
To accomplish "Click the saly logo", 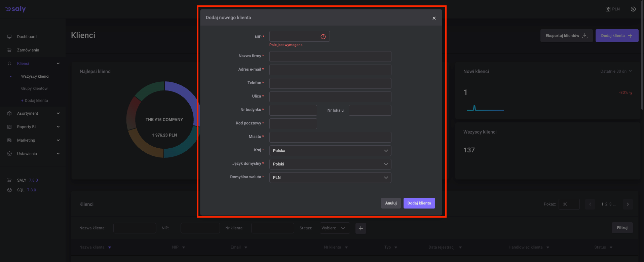I will pos(15,9).
